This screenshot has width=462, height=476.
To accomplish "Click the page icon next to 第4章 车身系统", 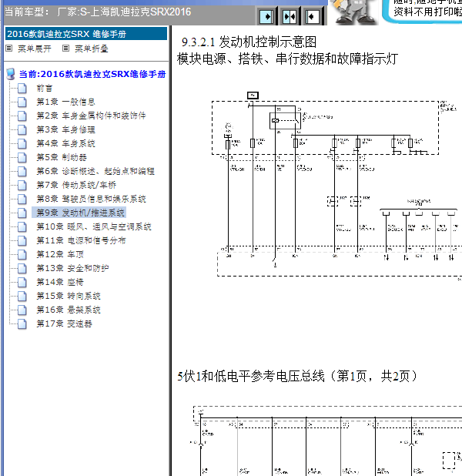I will click(22, 143).
